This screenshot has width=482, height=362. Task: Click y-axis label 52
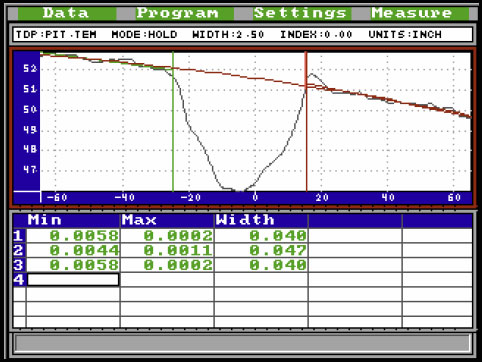coord(30,69)
